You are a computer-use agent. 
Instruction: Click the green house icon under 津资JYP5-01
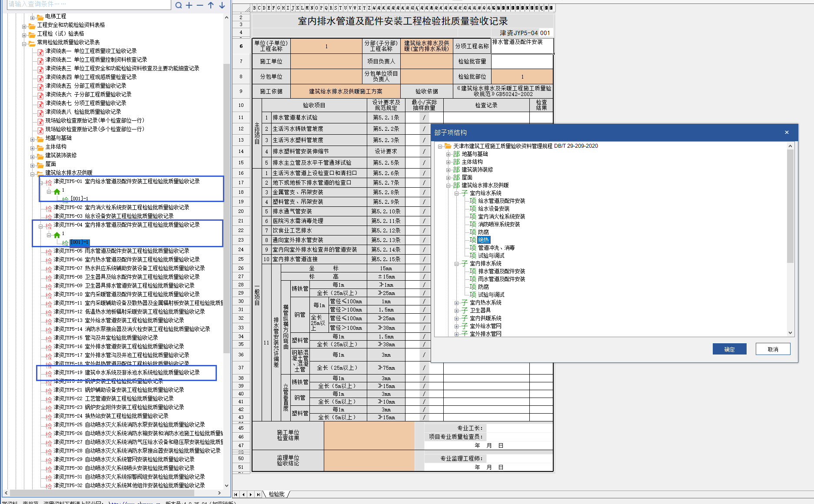pos(57,191)
